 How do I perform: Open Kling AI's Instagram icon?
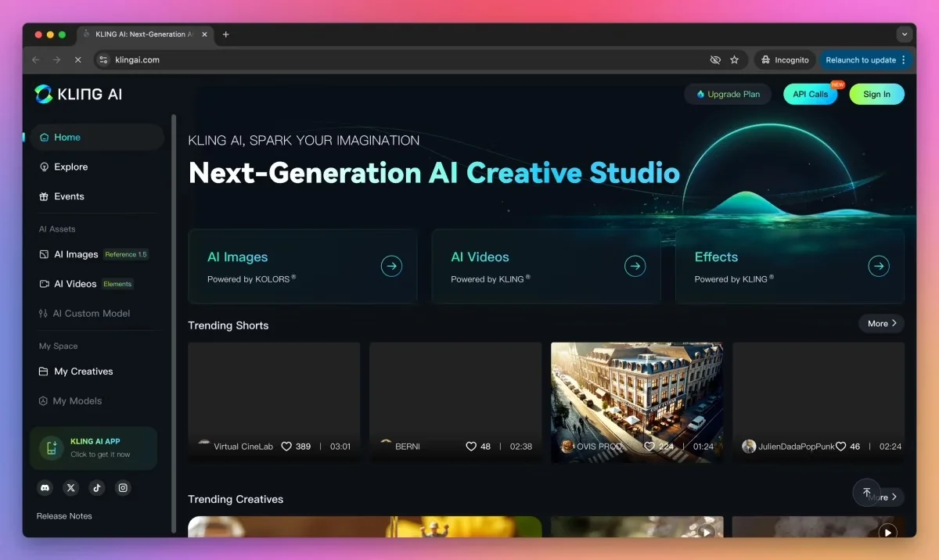[123, 487]
